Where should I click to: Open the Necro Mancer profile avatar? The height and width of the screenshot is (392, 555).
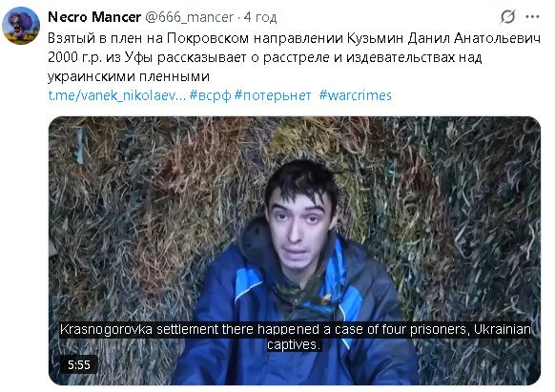coord(21,26)
